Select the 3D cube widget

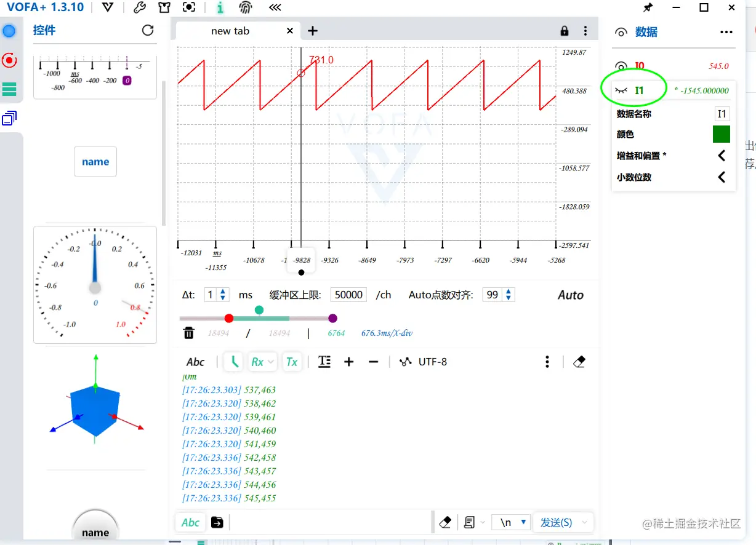click(x=95, y=400)
